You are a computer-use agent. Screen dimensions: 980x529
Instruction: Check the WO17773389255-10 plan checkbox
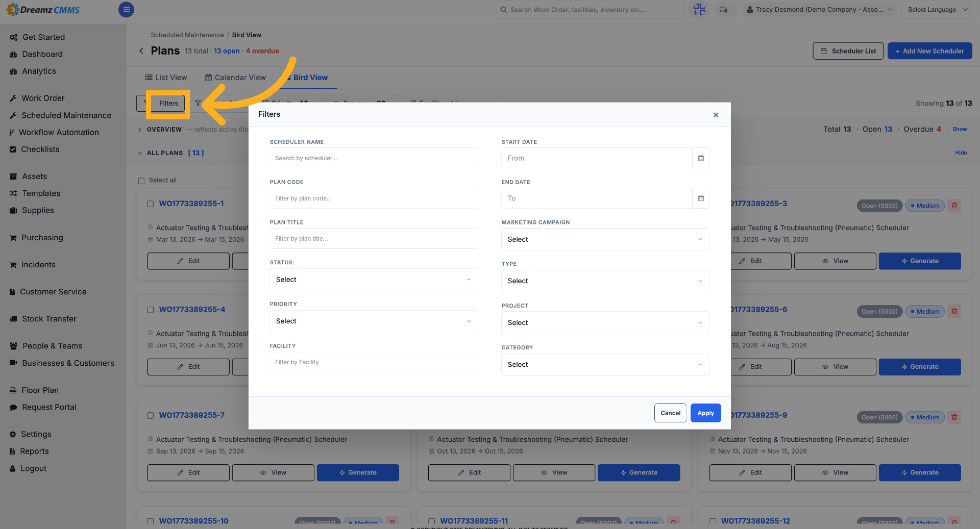click(x=150, y=521)
